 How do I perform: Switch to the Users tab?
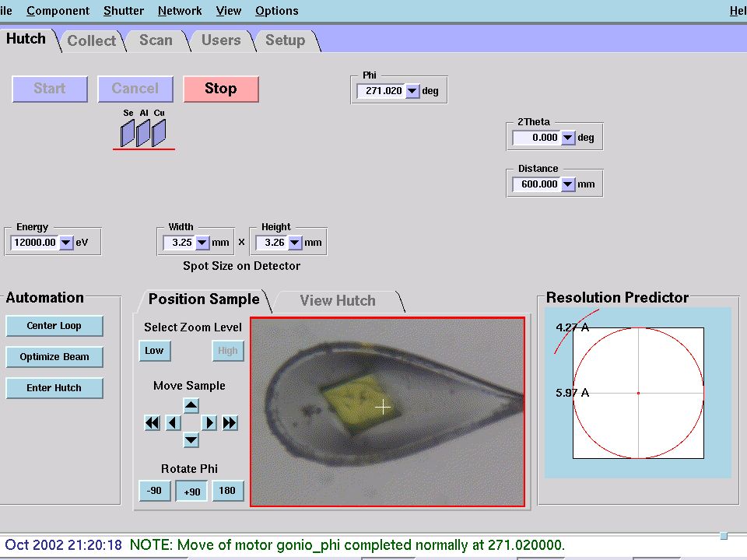pos(221,40)
